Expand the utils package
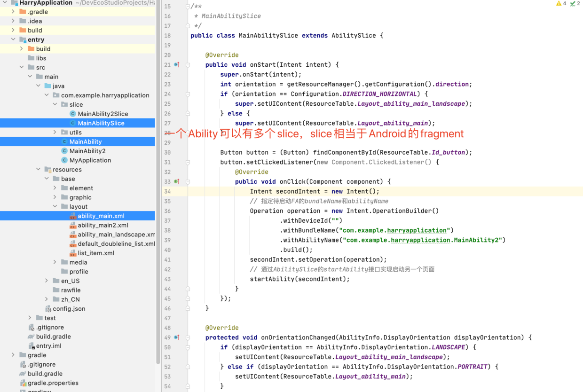Screen dimensions: 583x392 tap(55, 133)
